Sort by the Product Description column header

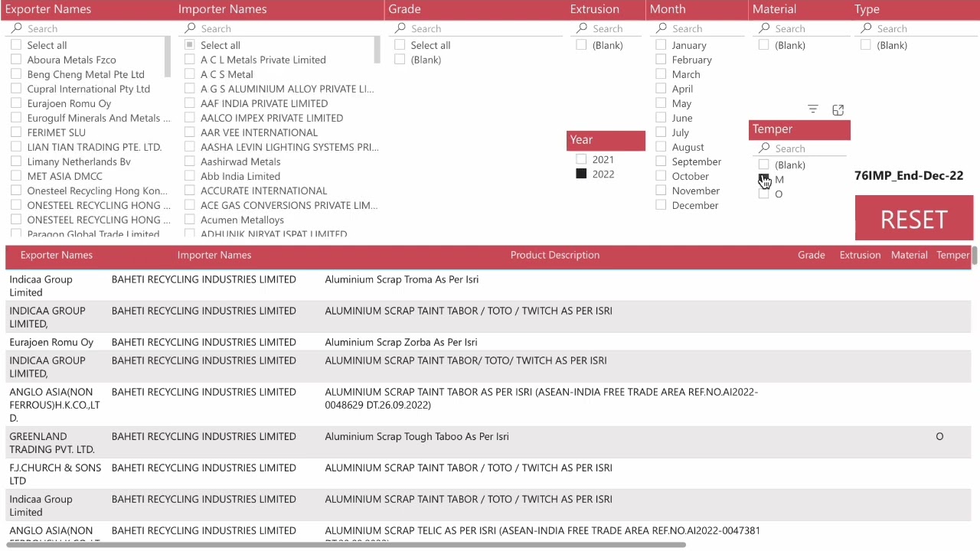tap(555, 255)
